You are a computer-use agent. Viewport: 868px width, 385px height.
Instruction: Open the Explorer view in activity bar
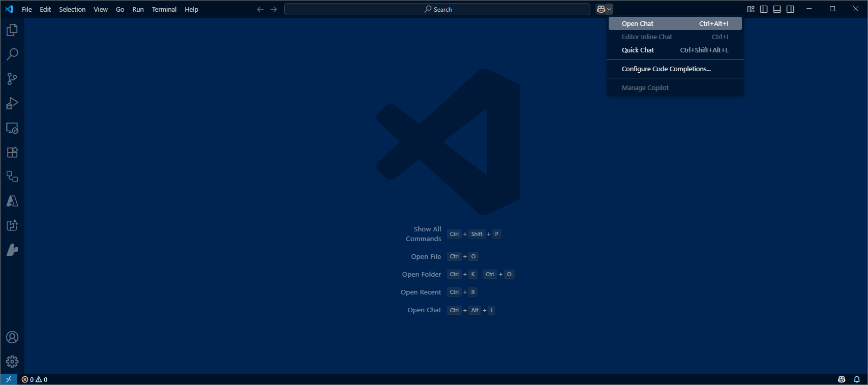(12, 31)
